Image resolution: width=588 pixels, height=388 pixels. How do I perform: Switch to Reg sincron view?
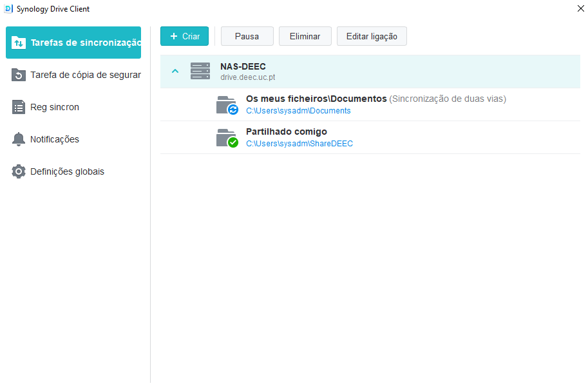point(73,107)
